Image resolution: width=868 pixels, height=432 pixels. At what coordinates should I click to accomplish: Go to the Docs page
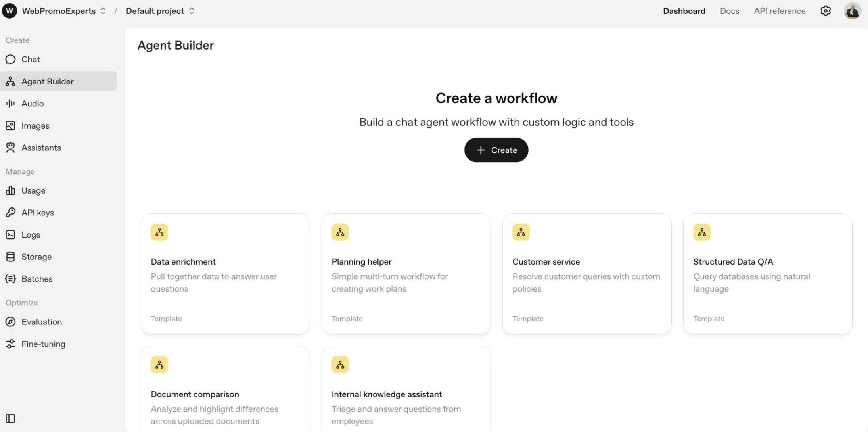coord(729,11)
